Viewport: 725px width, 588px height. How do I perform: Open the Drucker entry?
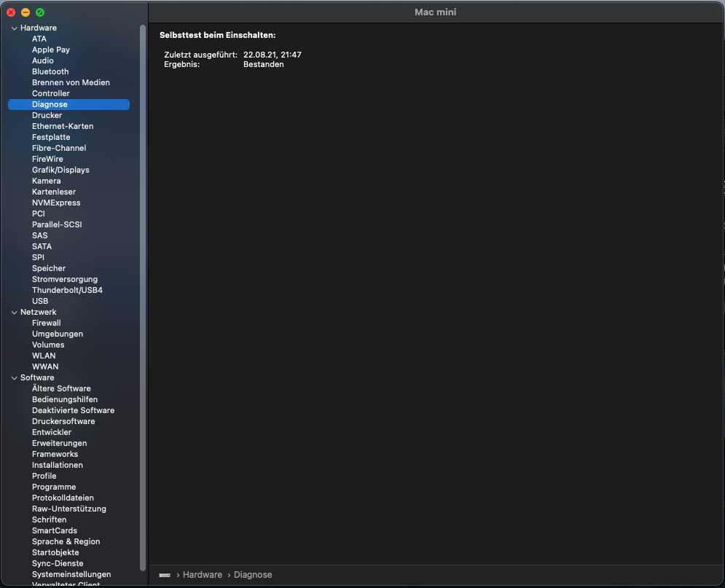tap(47, 115)
